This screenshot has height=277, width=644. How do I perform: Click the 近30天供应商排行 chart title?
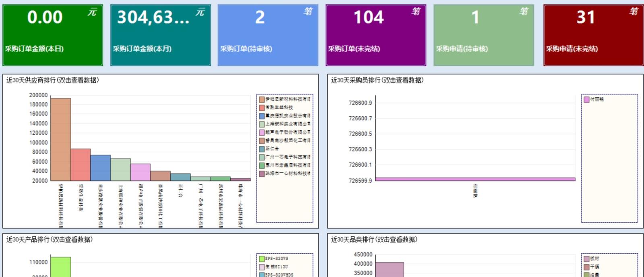coord(53,80)
